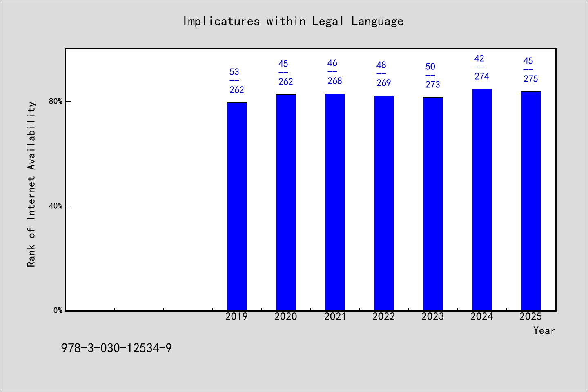Screen dimensions: 588x392
Task: Click the Rank of Internet Availability axis title
Action: [x=31, y=184]
